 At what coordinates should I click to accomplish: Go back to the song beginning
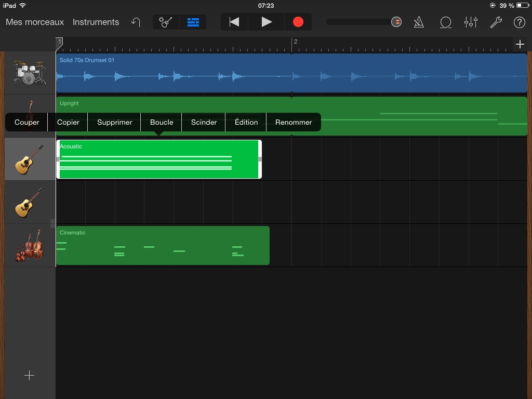(x=234, y=22)
